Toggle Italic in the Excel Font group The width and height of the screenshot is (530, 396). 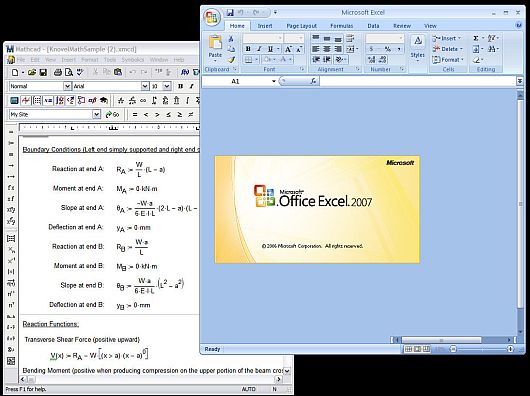(x=259, y=49)
